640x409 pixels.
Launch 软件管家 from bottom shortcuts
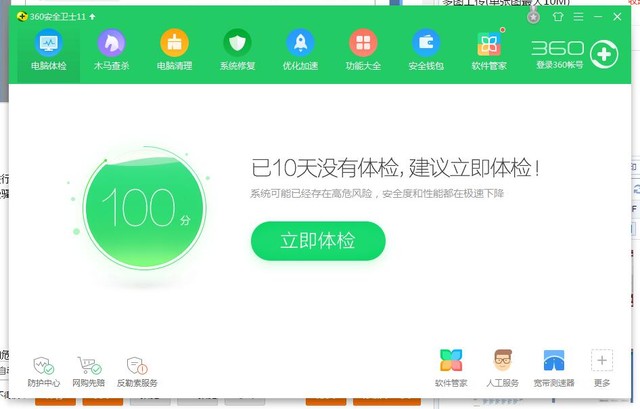point(451,368)
